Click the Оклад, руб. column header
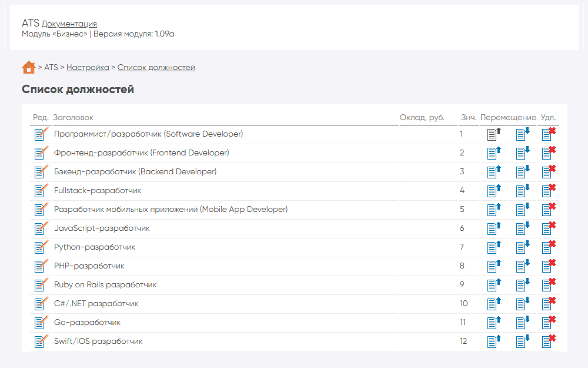Viewport: 588px width, 368px height. tap(422, 118)
